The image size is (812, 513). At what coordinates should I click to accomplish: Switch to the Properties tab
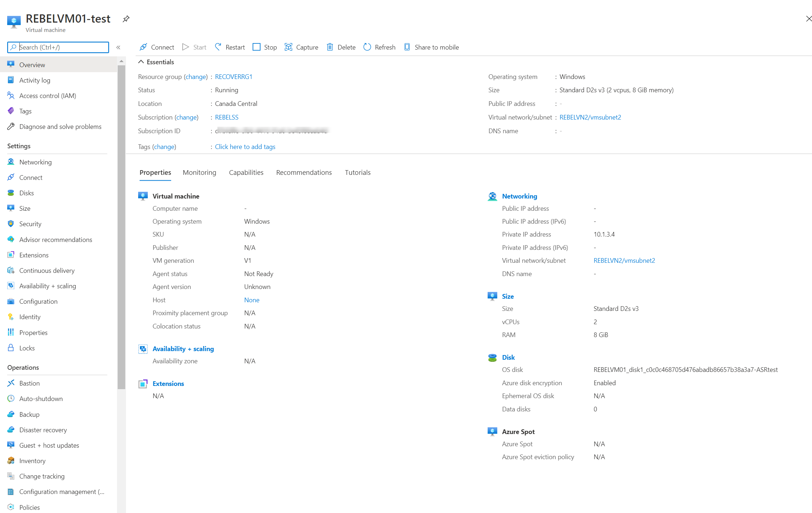(x=155, y=173)
